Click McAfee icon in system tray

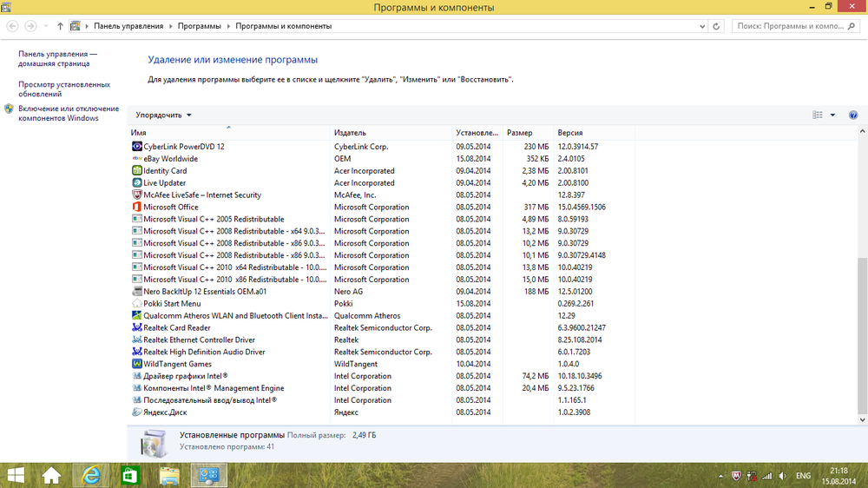point(736,476)
